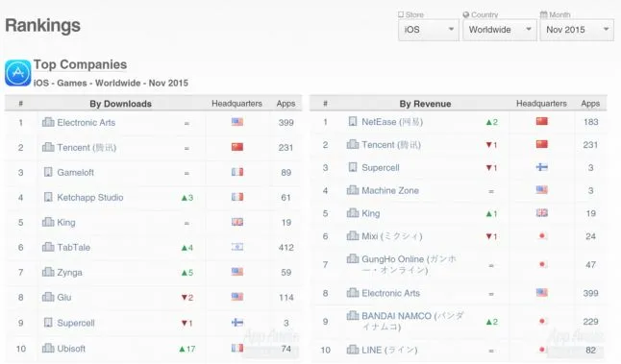Open the GungHo Online company link

(x=409, y=265)
